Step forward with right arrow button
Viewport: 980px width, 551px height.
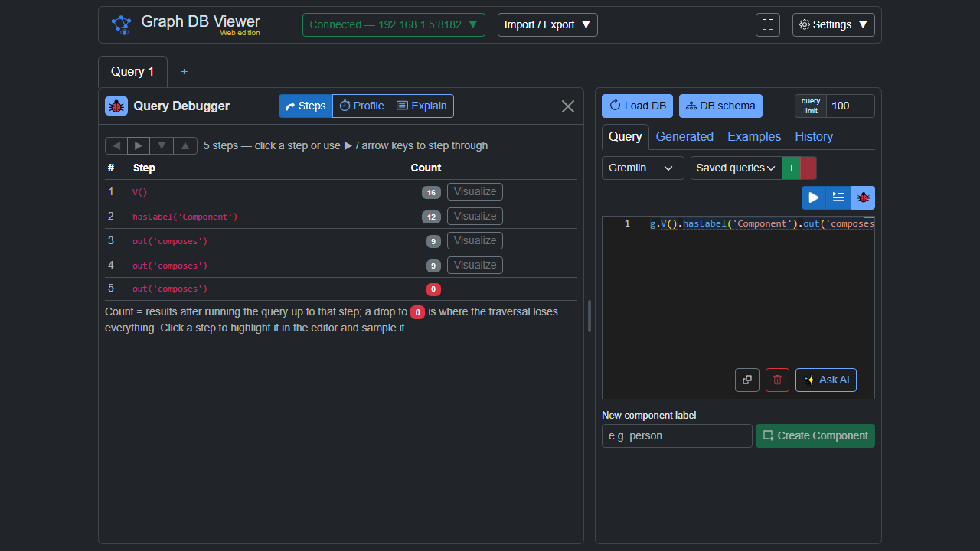coord(139,145)
